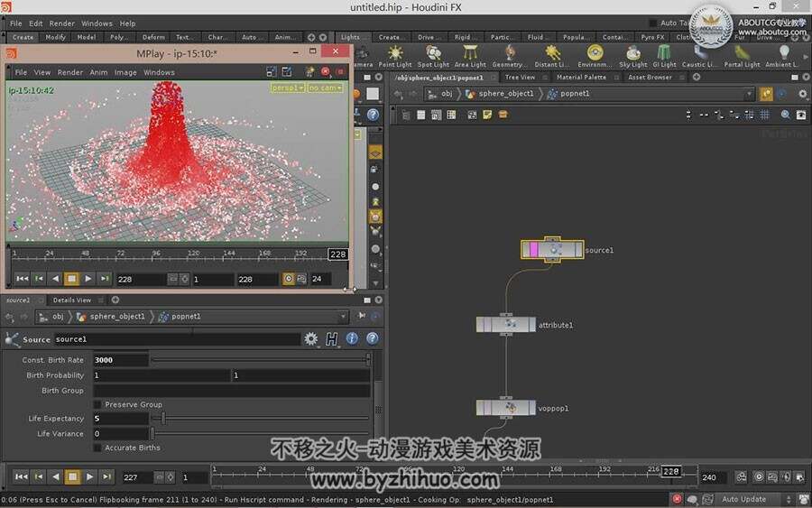Enable the Preserve Group checkbox
The height and width of the screenshot is (508, 812).
click(97, 404)
